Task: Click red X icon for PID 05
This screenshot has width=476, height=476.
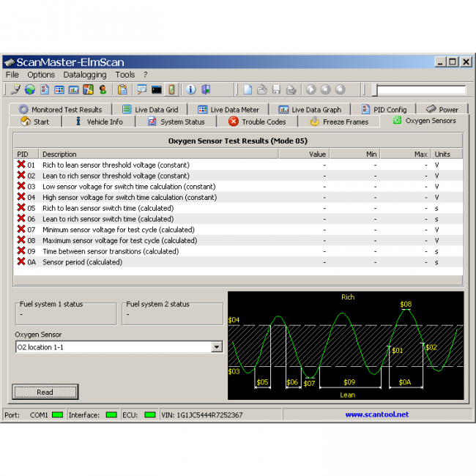Action: click(21, 208)
